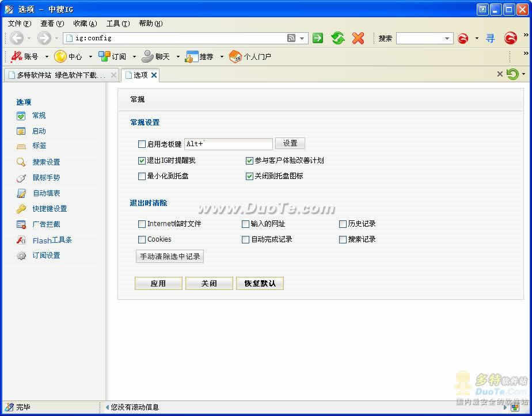Click the 设置 button beside boss key field
The height and width of the screenshot is (416, 532).
point(290,143)
